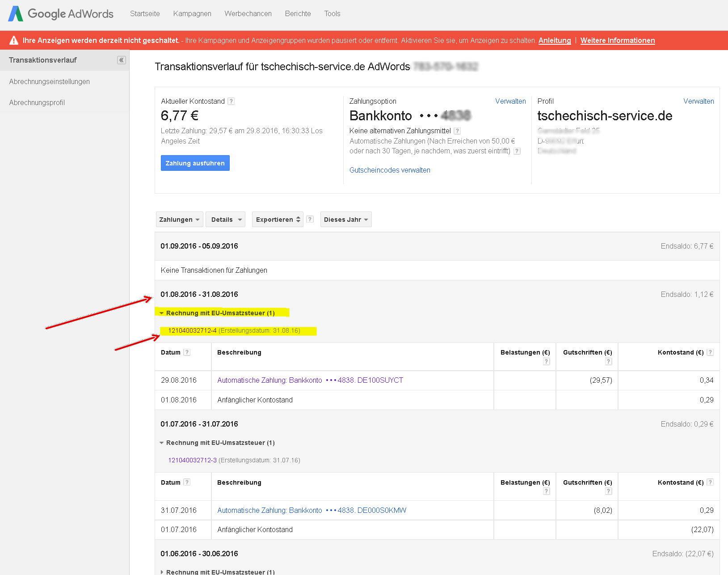Open help icon next to Datum in August table
Image resolution: width=728 pixels, height=575 pixels.
click(187, 352)
